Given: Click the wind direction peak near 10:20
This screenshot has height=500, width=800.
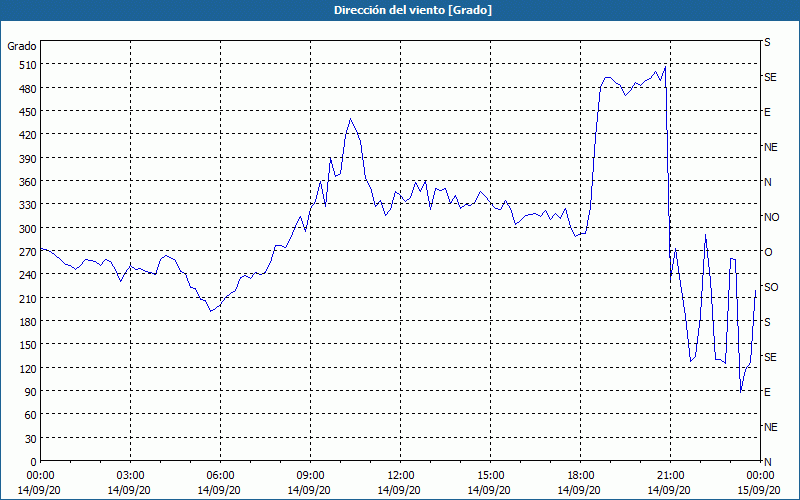Looking at the screenshot, I should point(350,119).
